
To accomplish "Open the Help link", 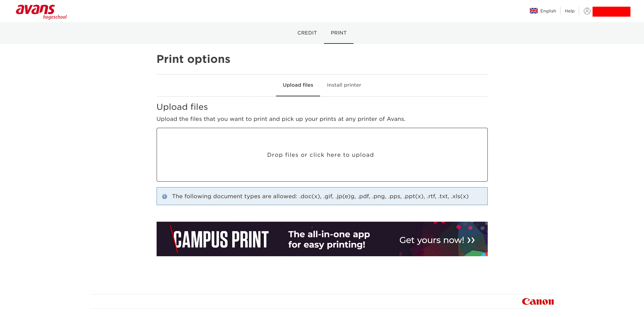I will point(569,11).
